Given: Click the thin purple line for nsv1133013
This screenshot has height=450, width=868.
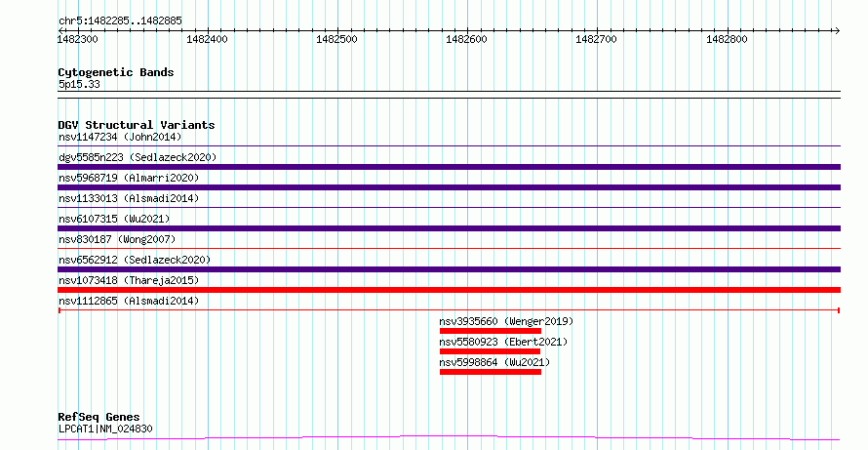Looking at the screenshot, I should (x=449, y=208).
